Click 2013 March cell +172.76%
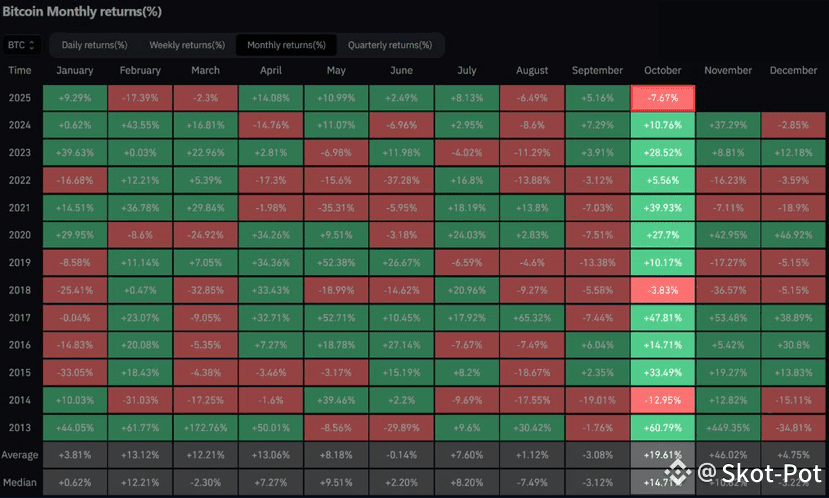The width and height of the screenshot is (829, 498). tap(205, 428)
